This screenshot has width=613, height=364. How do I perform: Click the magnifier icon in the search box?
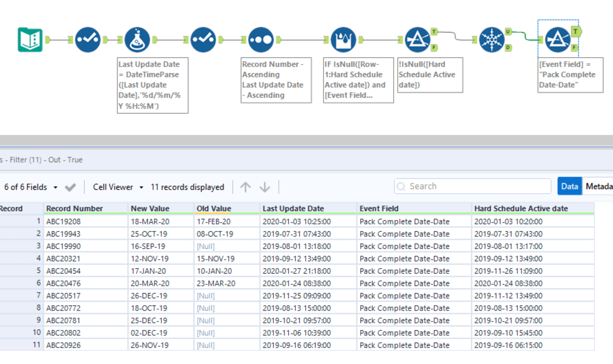[x=401, y=186]
